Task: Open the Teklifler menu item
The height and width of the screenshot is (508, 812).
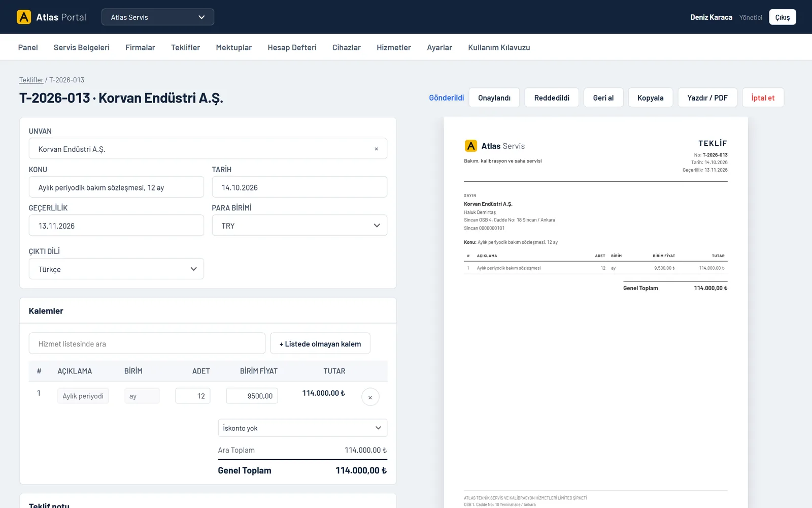Action: click(185, 47)
